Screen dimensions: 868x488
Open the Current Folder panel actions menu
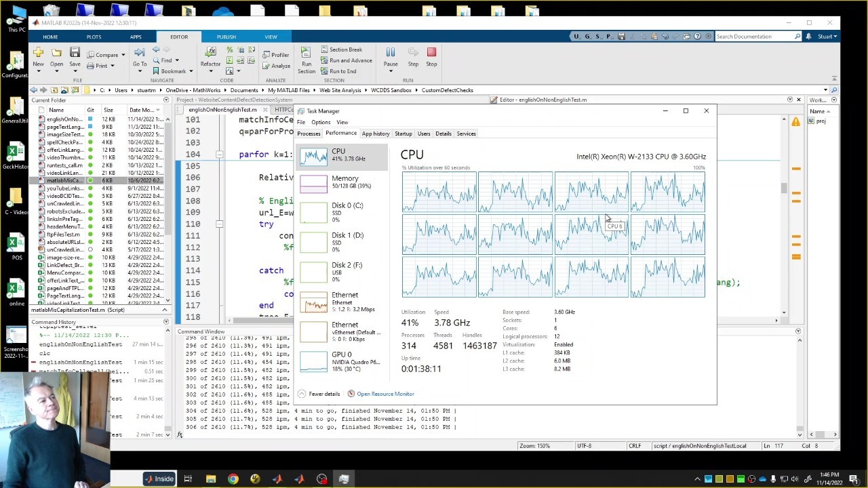coord(166,100)
